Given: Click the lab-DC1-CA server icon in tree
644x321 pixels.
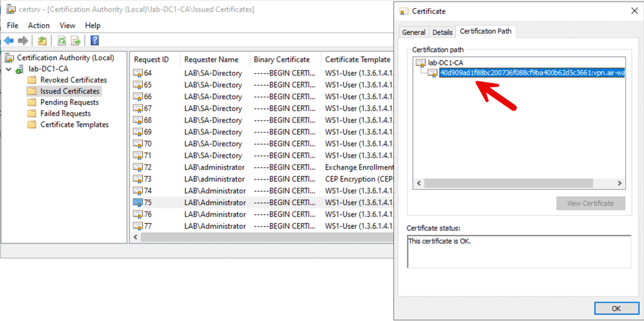Looking at the screenshot, I should (x=20, y=69).
